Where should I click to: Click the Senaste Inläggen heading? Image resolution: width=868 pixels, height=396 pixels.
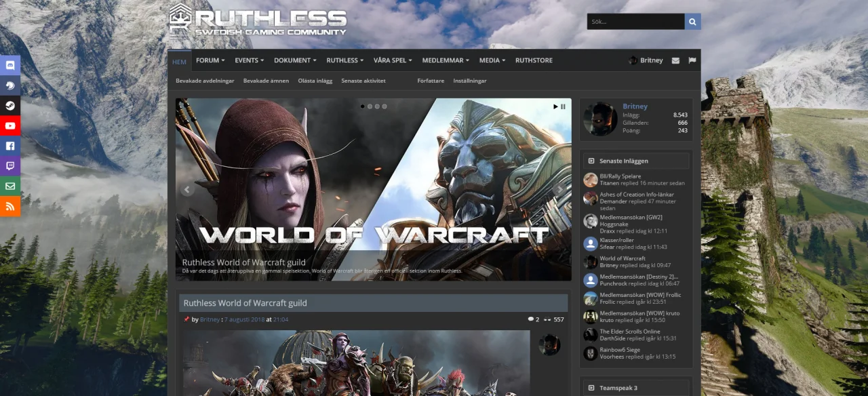pyautogui.click(x=624, y=161)
